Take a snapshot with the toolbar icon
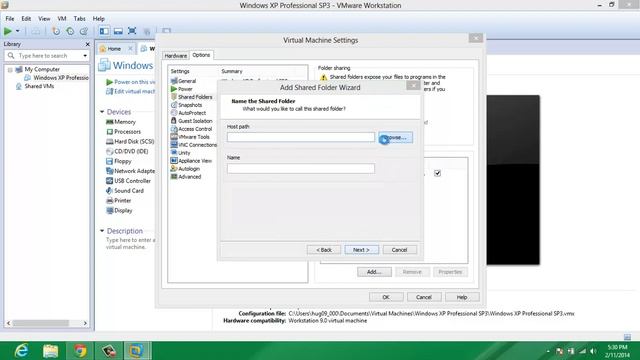640x360 pixels. click(56, 31)
